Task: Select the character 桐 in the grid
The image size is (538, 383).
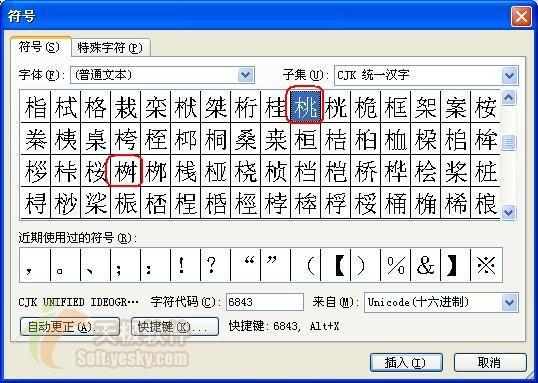Action: click(215, 139)
